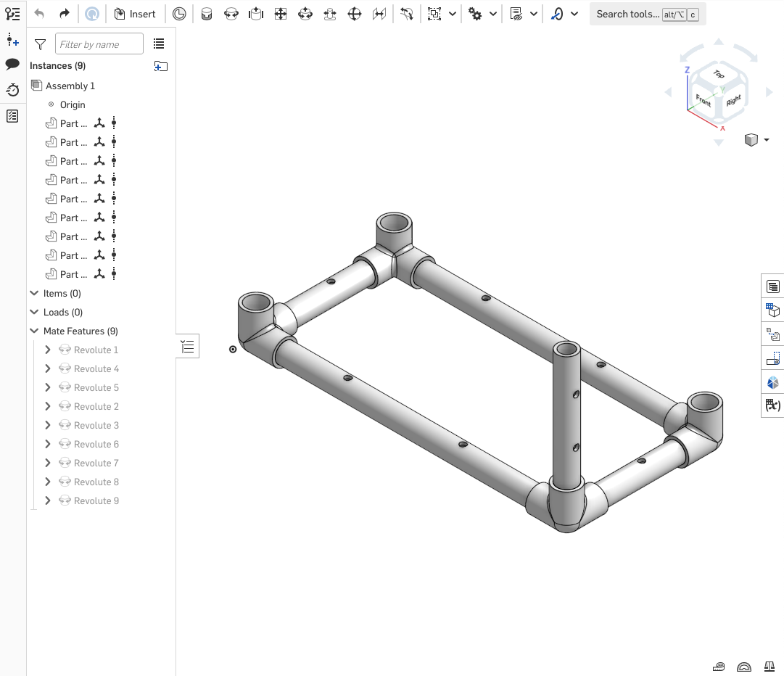Select Revolute 9 in the mate list

tap(96, 501)
